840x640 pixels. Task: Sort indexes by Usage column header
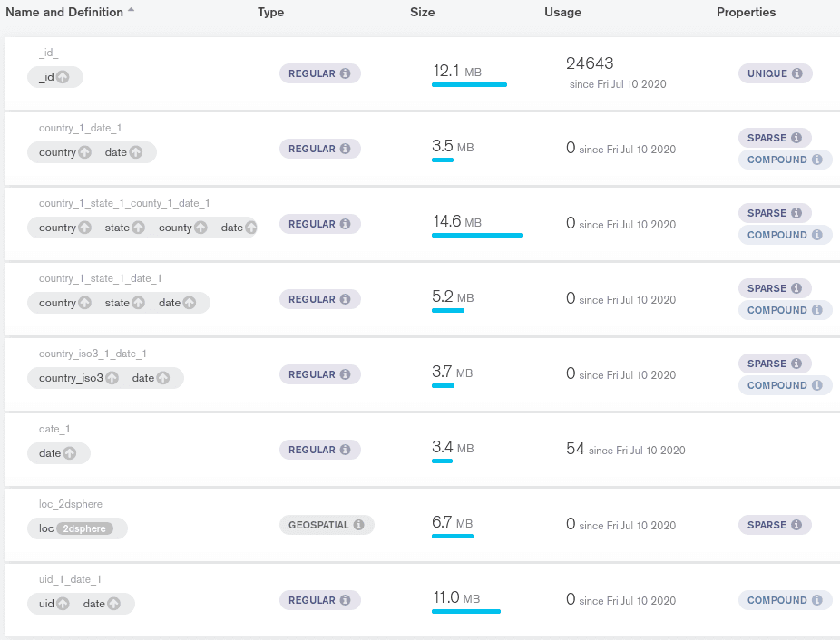(x=562, y=12)
